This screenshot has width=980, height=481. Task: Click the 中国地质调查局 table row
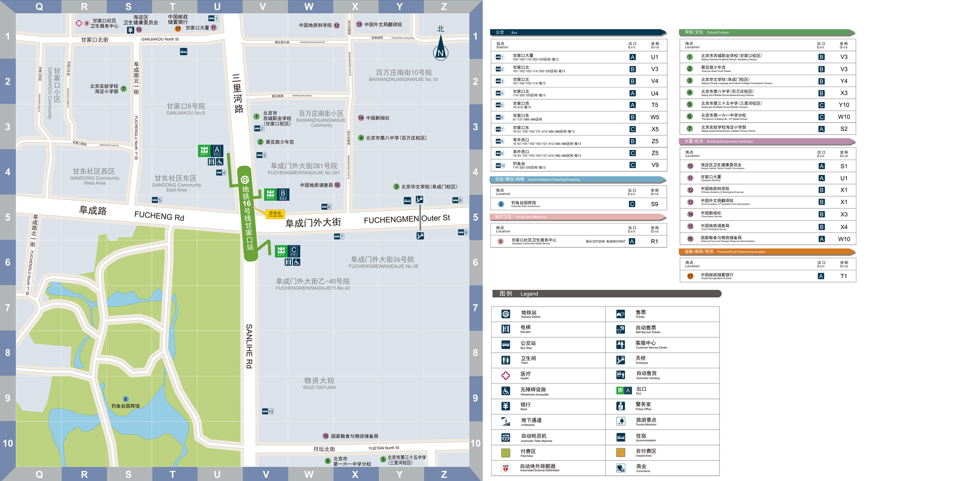768,227
